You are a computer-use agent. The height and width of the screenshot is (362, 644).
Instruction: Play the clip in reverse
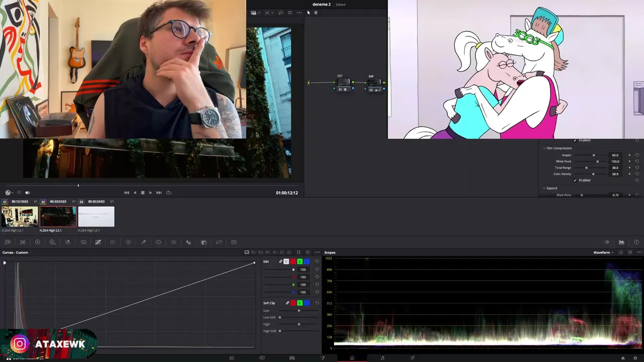click(134, 193)
